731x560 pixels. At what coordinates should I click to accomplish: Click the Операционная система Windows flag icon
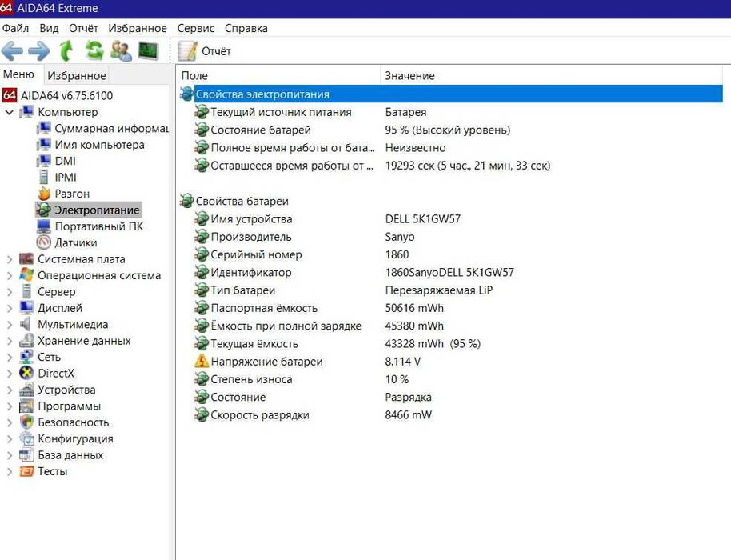26,275
